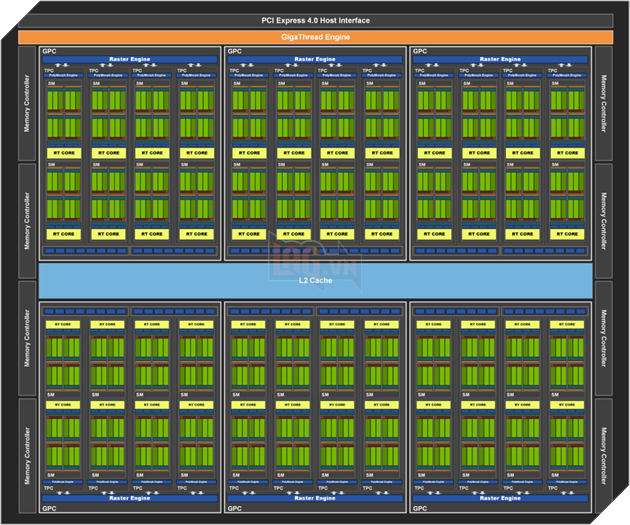Screen dimensions: 630x525
Task: Select the orange GigaThread Engine bar
Action: [314, 37]
